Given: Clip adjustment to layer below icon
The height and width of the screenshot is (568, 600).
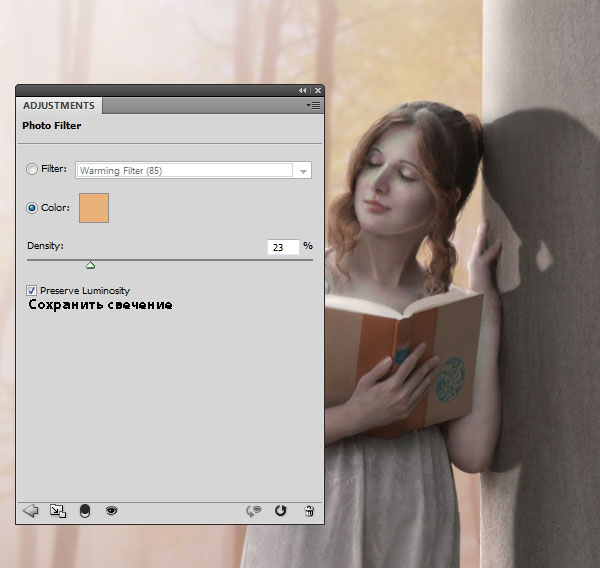Looking at the screenshot, I should [x=85, y=511].
